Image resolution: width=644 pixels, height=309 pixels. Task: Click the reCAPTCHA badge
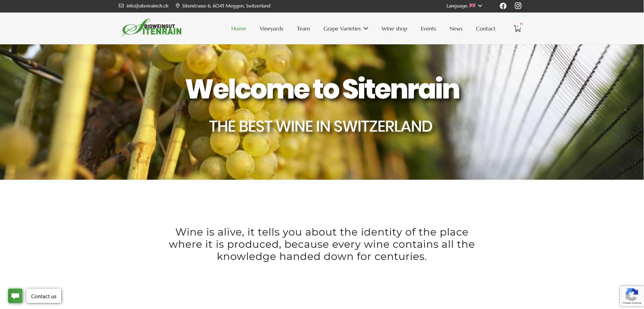(x=631, y=296)
